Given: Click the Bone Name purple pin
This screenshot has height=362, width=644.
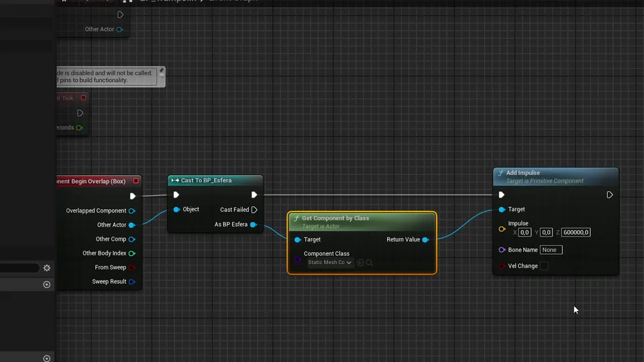Looking at the screenshot, I should 502,250.
